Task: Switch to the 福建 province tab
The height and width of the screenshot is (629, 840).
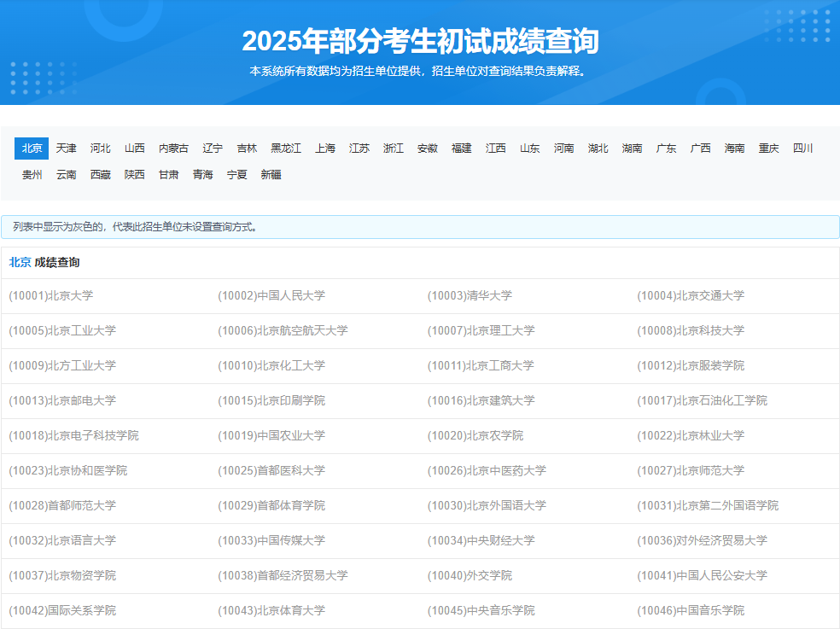Action: tap(461, 149)
